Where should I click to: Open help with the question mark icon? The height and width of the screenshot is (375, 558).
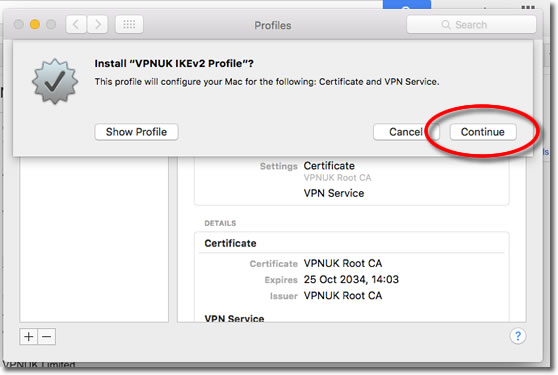coord(518,336)
